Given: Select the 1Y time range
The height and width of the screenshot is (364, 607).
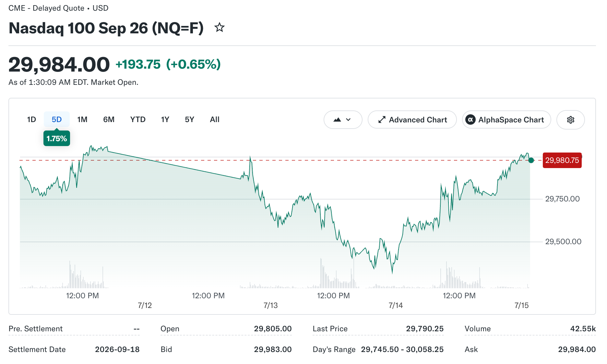Looking at the screenshot, I should pos(165,119).
